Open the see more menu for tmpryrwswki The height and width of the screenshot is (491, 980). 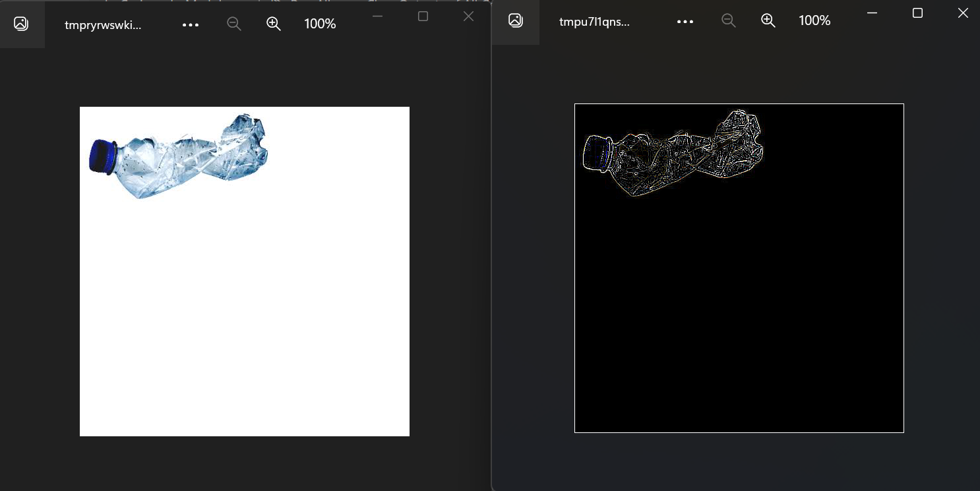tap(191, 24)
